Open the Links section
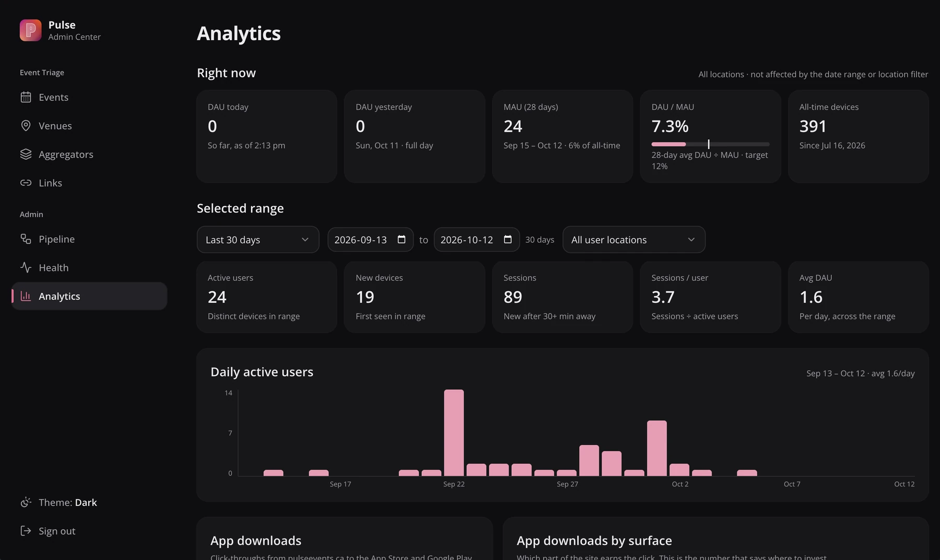Screen dimensions: 940x560 [89, 183]
